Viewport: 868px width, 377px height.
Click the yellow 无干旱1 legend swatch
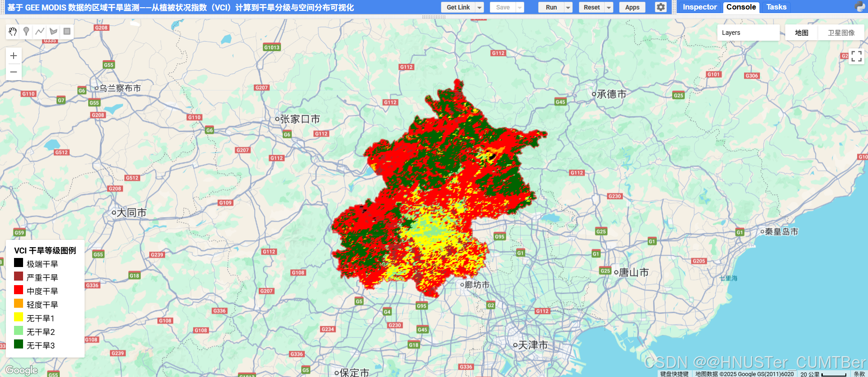[19, 317]
